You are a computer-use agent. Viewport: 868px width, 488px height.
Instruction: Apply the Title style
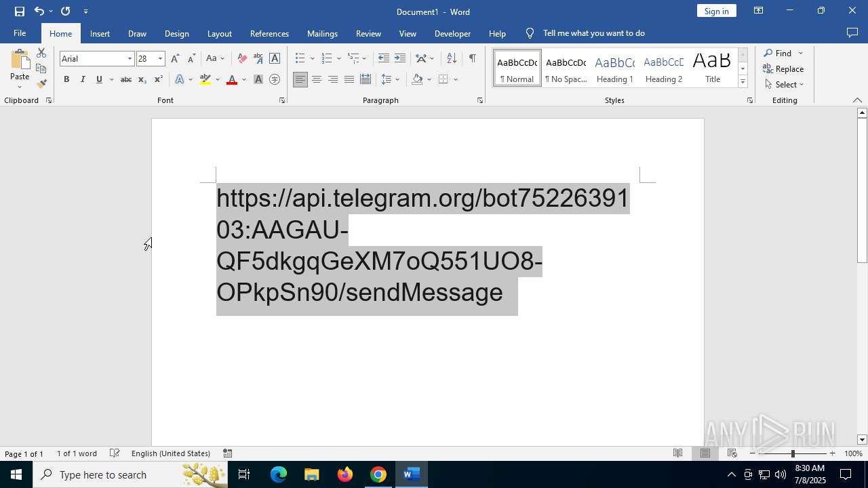[x=712, y=68]
